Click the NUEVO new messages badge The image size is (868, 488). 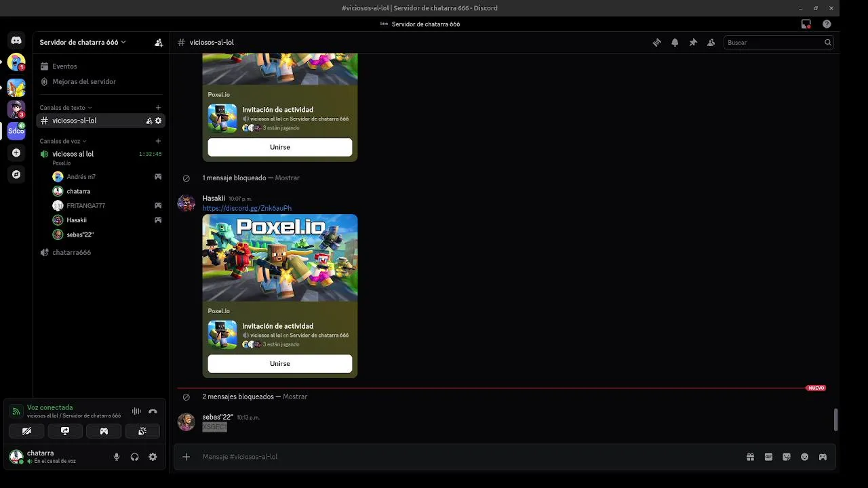click(816, 388)
